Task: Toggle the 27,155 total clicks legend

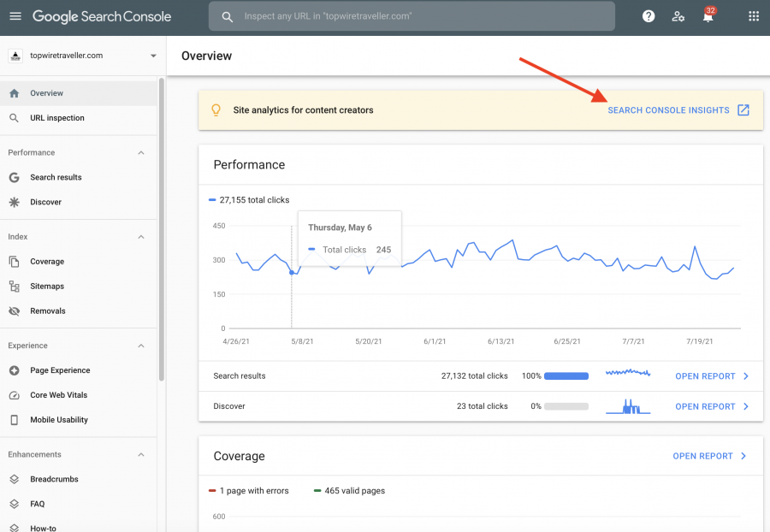Action: tap(249, 200)
